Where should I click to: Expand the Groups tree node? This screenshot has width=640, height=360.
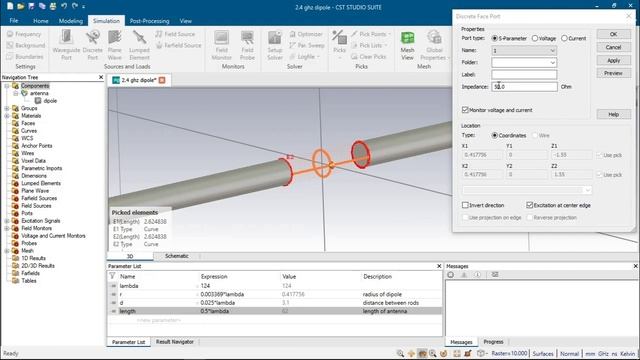click(x=7, y=108)
